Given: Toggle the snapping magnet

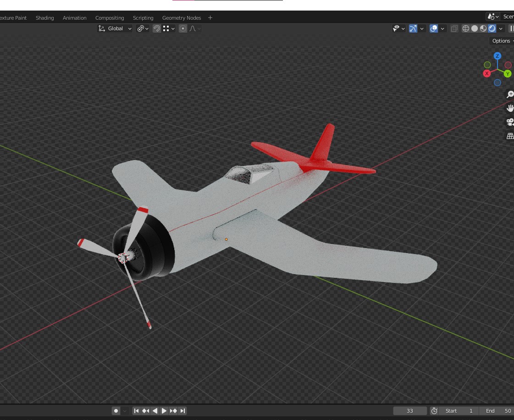Looking at the screenshot, I should [x=156, y=28].
